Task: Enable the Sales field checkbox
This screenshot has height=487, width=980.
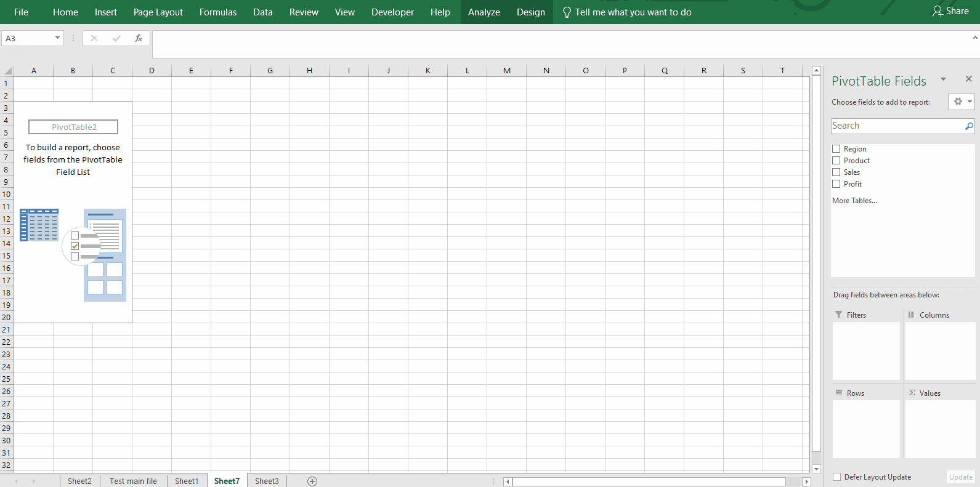Action: tap(836, 172)
